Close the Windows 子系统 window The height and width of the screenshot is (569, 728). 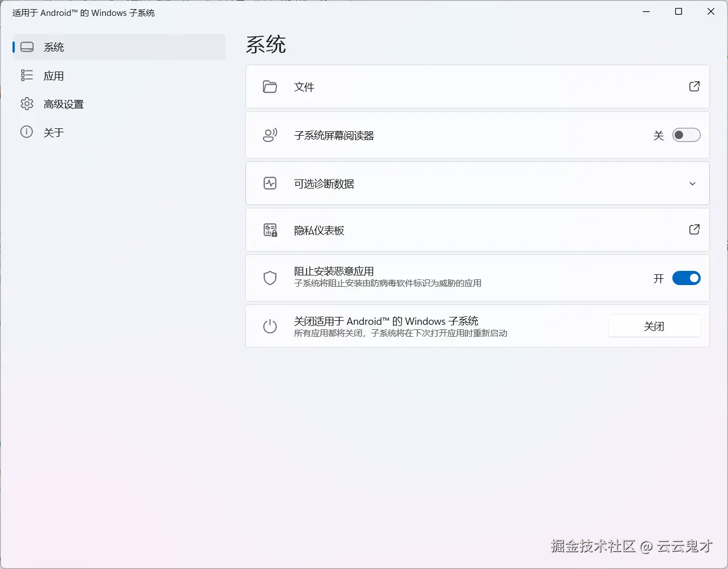click(x=710, y=12)
